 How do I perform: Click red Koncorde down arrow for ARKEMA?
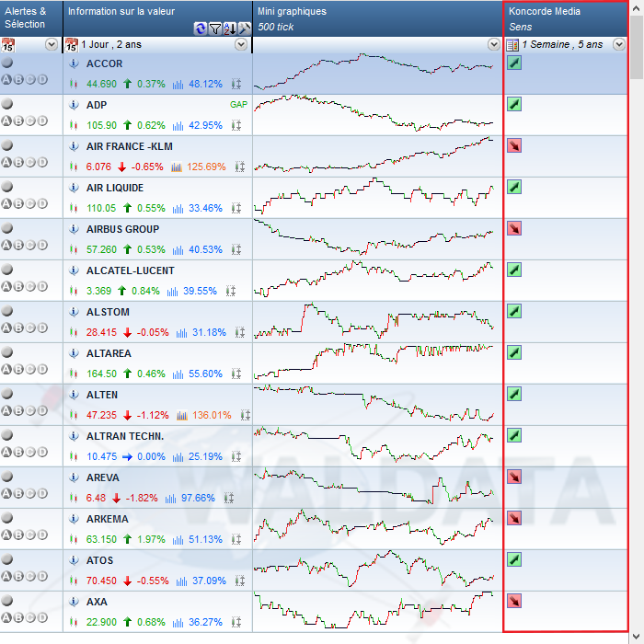click(514, 518)
